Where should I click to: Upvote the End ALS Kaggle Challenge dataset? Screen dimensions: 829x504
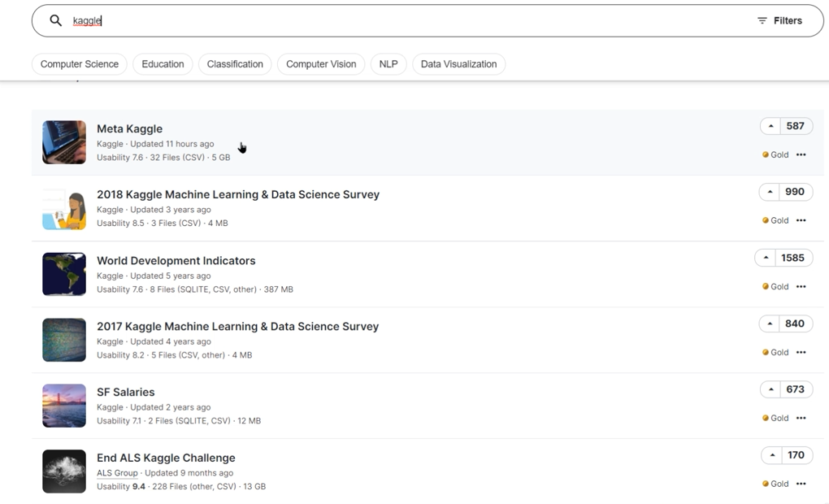(771, 455)
